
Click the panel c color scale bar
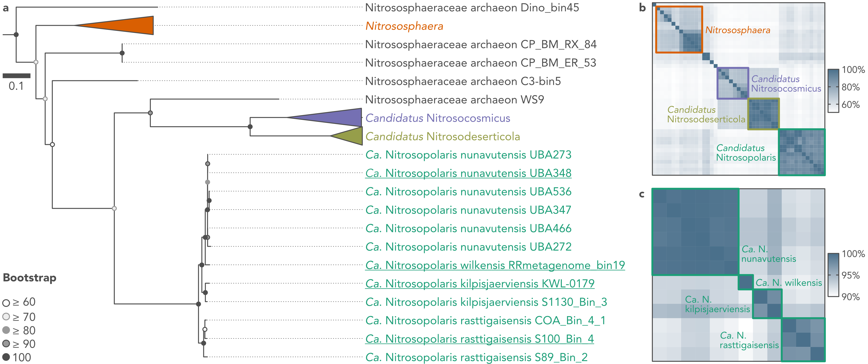pyautogui.click(x=833, y=275)
